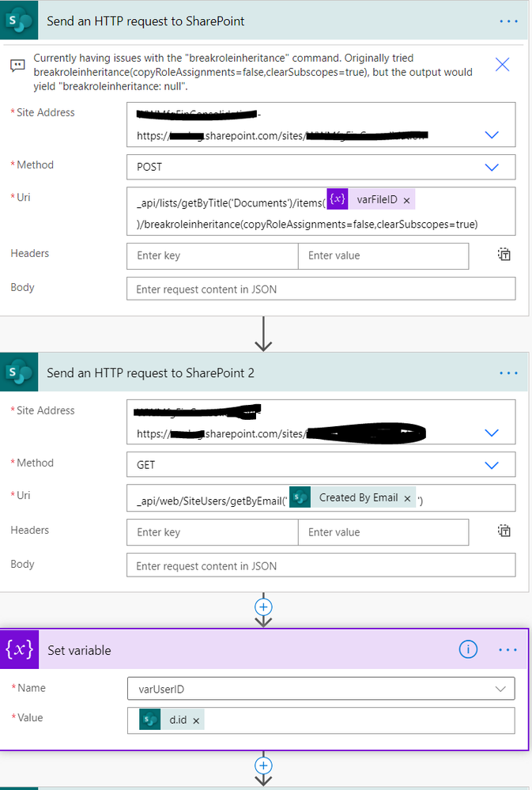
Task: Click the Value field of Set variable
Action: pos(321,720)
